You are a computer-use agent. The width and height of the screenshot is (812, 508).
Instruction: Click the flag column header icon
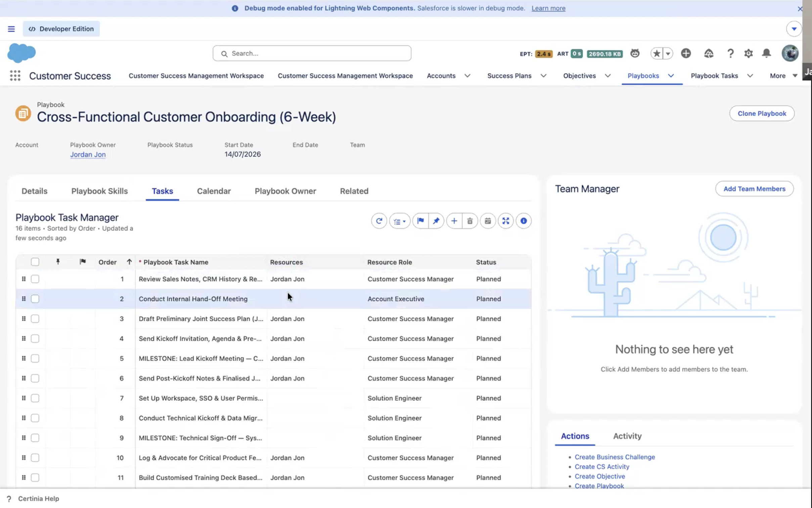pyautogui.click(x=83, y=262)
